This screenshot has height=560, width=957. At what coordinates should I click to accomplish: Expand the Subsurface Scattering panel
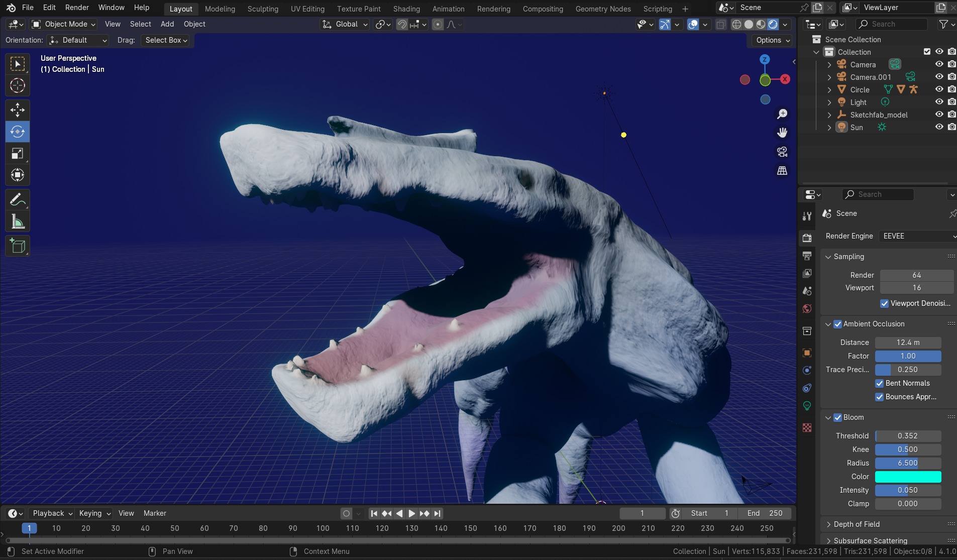pos(870,540)
